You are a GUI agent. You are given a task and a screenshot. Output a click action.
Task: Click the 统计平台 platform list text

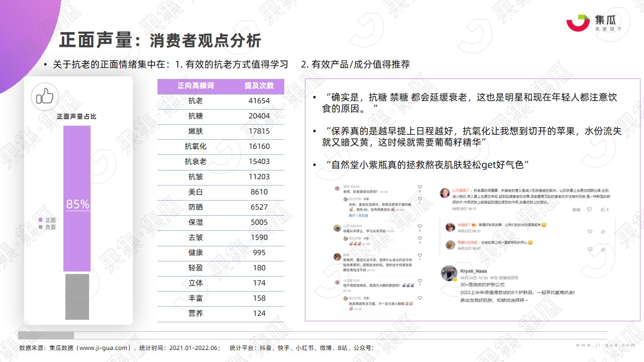point(301,347)
